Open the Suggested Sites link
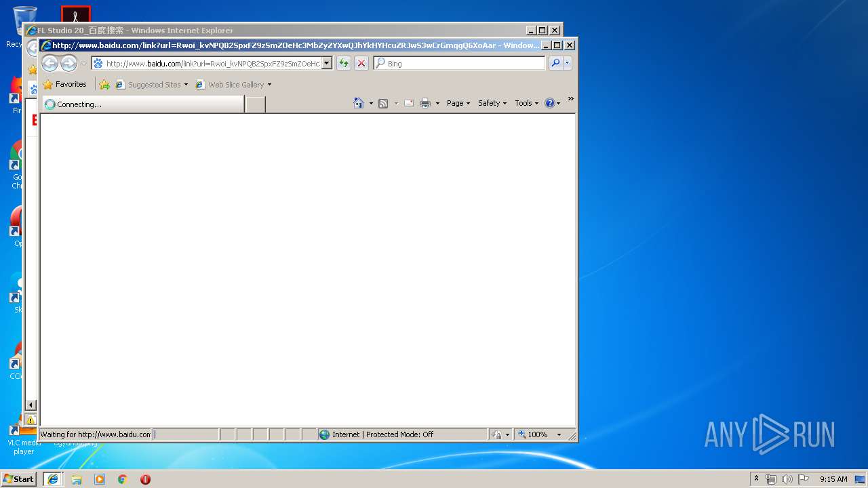Screen dimensions: 868x488 pyautogui.click(x=151, y=85)
